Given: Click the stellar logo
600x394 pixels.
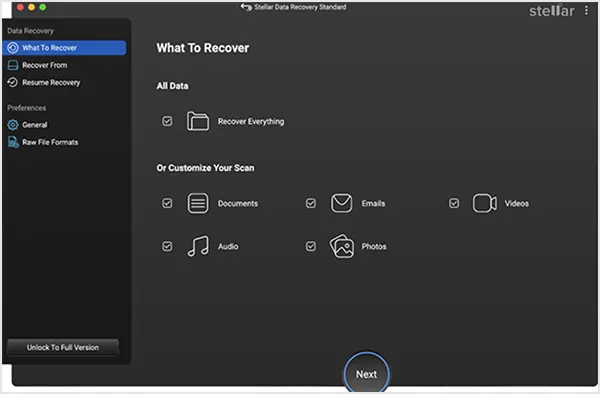Looking at the screenshot, I should [x=551, y=11].
